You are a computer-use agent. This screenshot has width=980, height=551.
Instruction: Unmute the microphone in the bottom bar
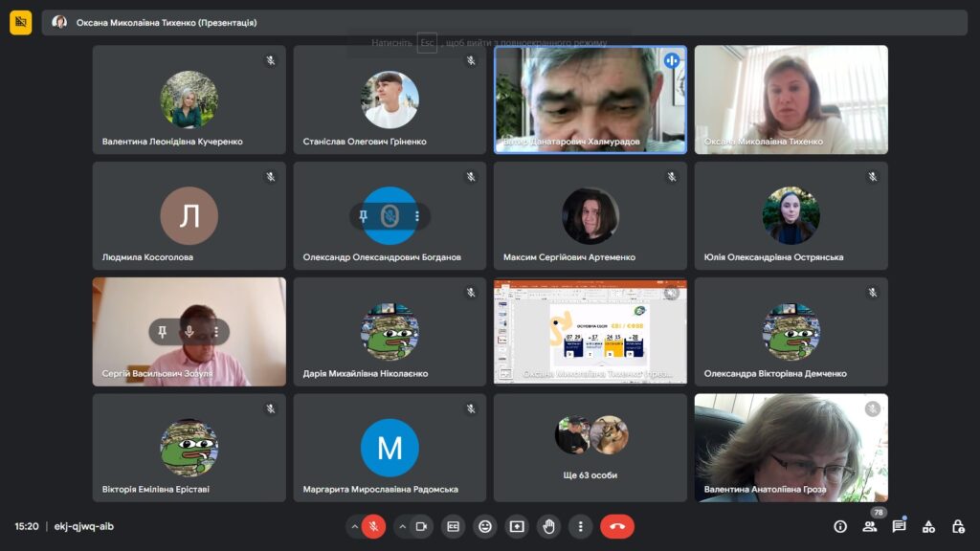tap(374, 526)
